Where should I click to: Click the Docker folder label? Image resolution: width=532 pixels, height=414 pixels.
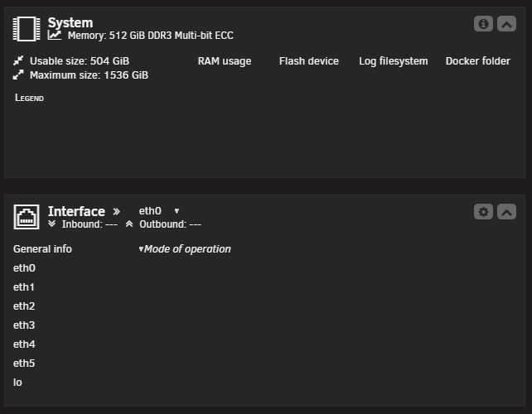coord(477,61)
